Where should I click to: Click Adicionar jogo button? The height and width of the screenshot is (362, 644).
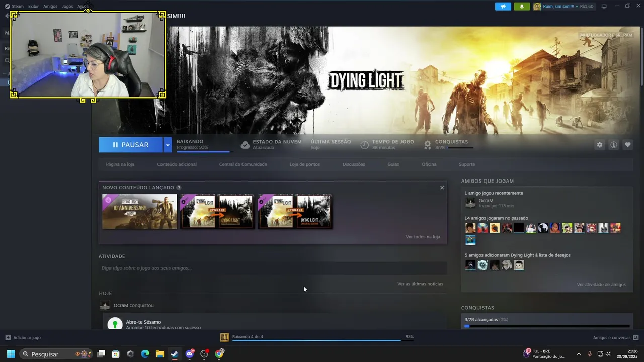(x=23, y=337)
